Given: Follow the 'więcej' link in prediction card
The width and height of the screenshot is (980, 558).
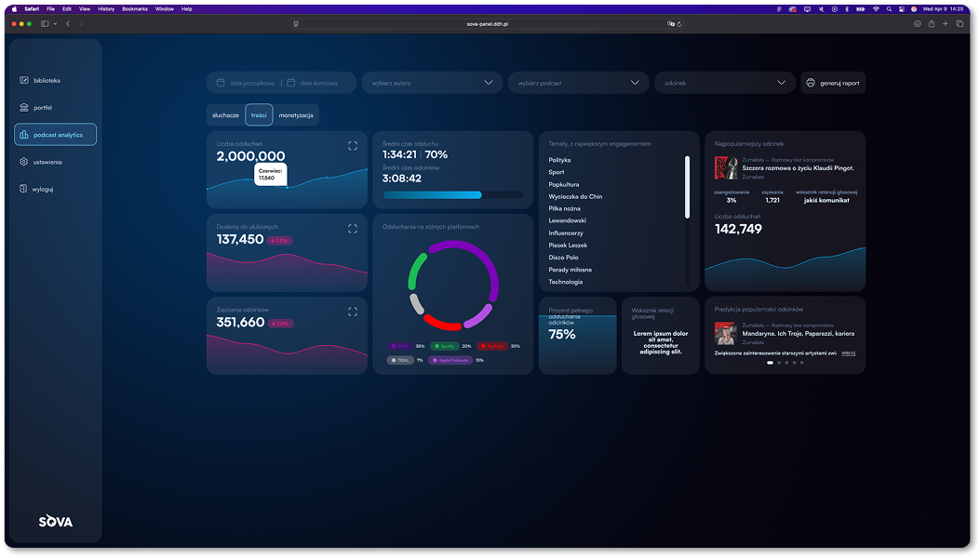Looking at the screenshot, I should tap(848, 353).
